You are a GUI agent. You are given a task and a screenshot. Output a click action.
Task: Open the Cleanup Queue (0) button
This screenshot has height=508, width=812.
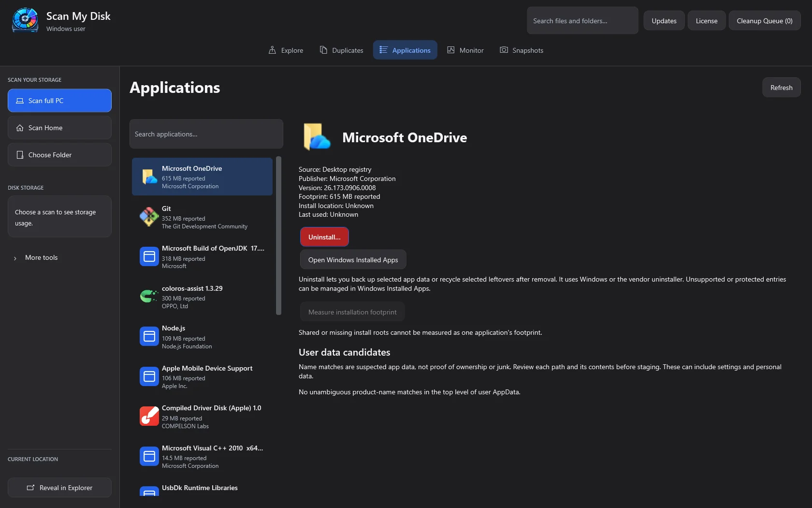765,20
